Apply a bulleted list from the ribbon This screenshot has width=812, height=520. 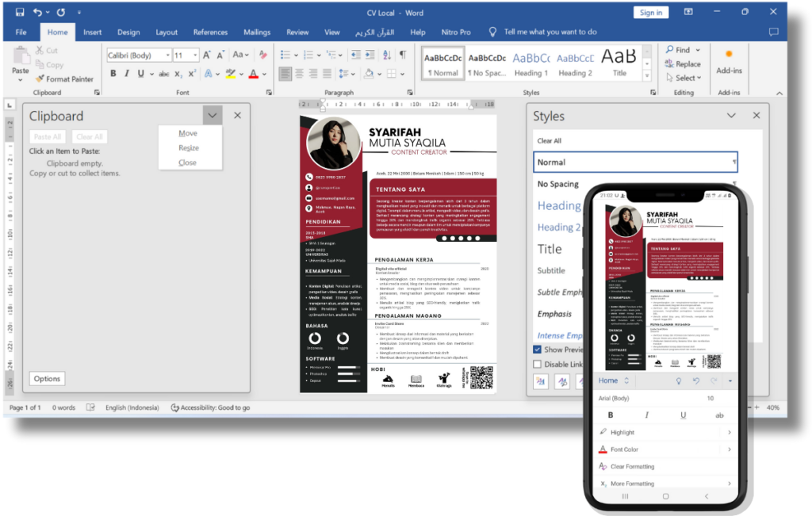point(285,55)
